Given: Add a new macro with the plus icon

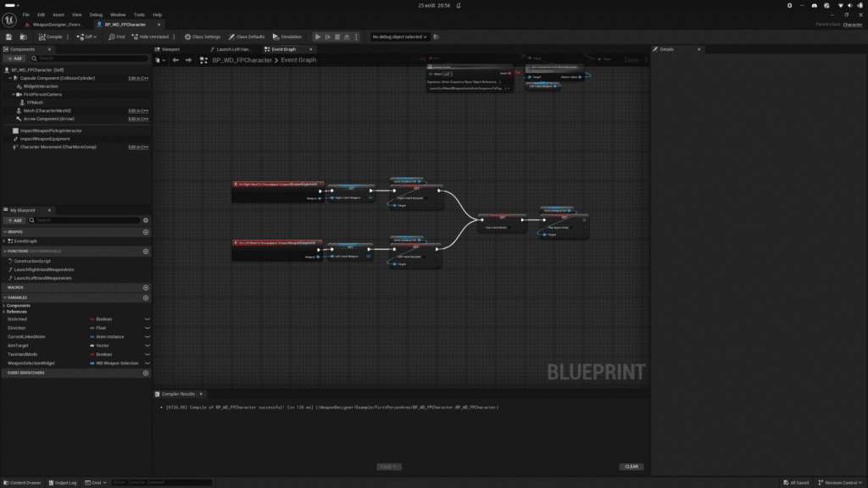Looking at the screenshot, I should (x=146, y=288).
